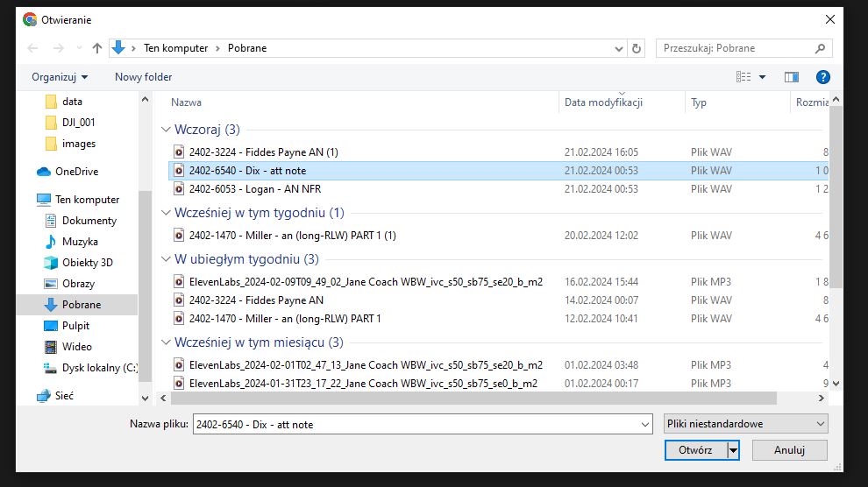Create a Nowy folder
Screen dimensions: 868x487
pos(144,77)
